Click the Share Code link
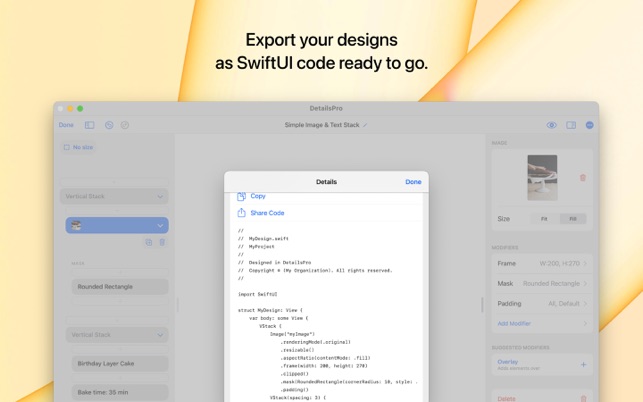This screenshot has height=402, width=643. click(x=267, y=213)
